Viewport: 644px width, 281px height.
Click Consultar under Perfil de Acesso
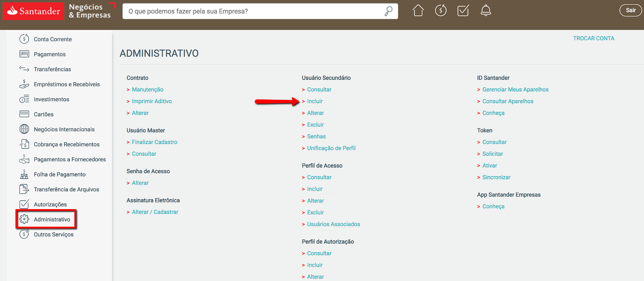coord(319,177)
